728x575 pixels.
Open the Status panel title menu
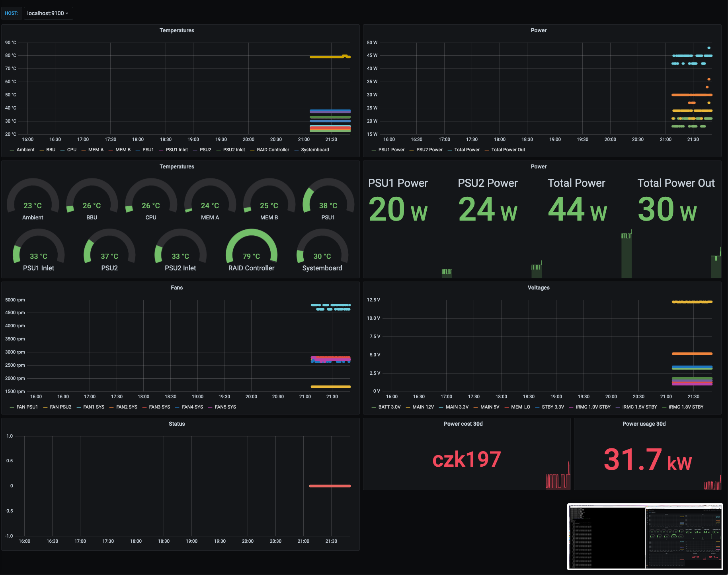pyautogui.click(x=177, y=424)
